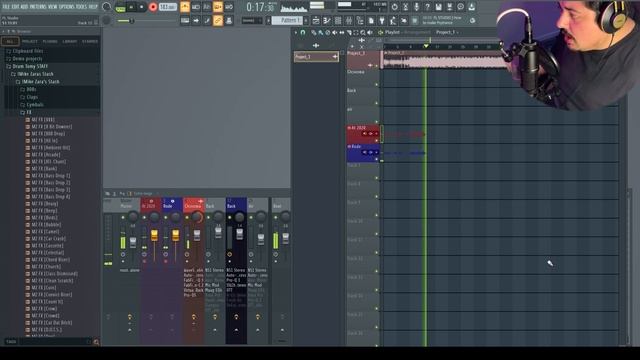Click the Chromma channel fader in mixer
This screenshot has width=640, height=360.
point(197,236)
